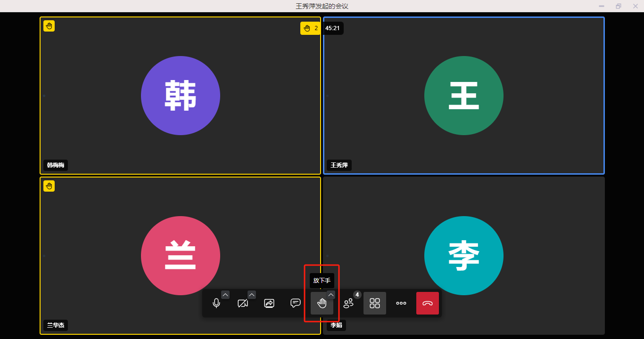Open the more options menu
Viewport: 644px width, 339px height.
401,304
